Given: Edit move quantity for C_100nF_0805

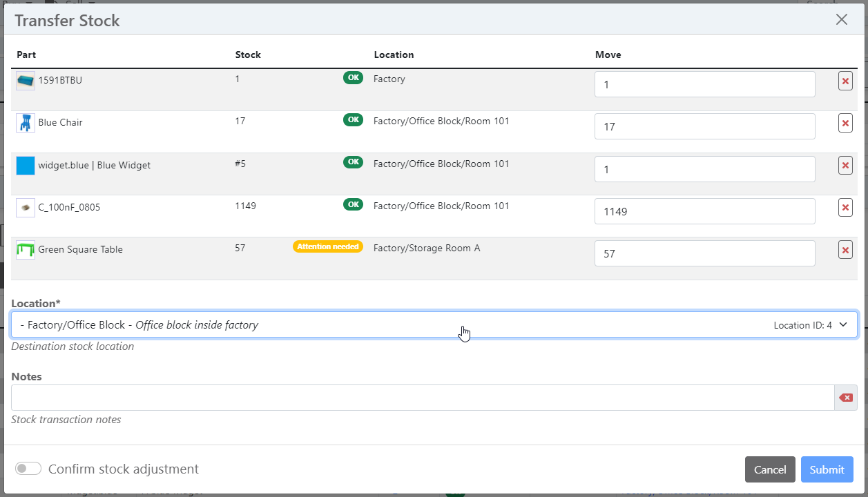Looking at the screenshot, I should pos(704,212).
